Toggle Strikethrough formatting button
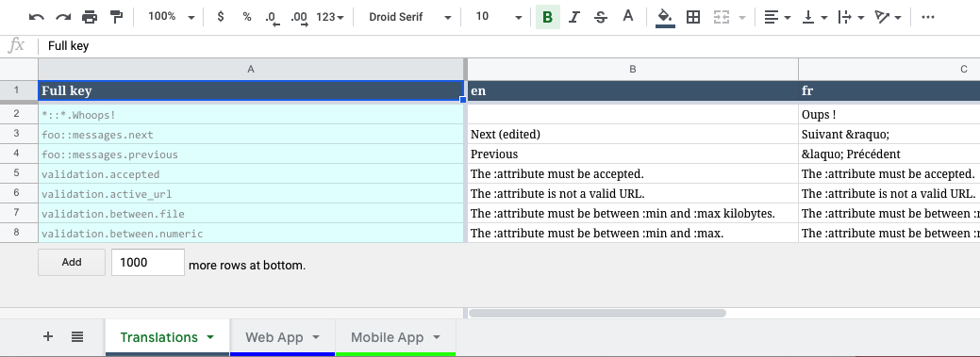 [601, 18]
